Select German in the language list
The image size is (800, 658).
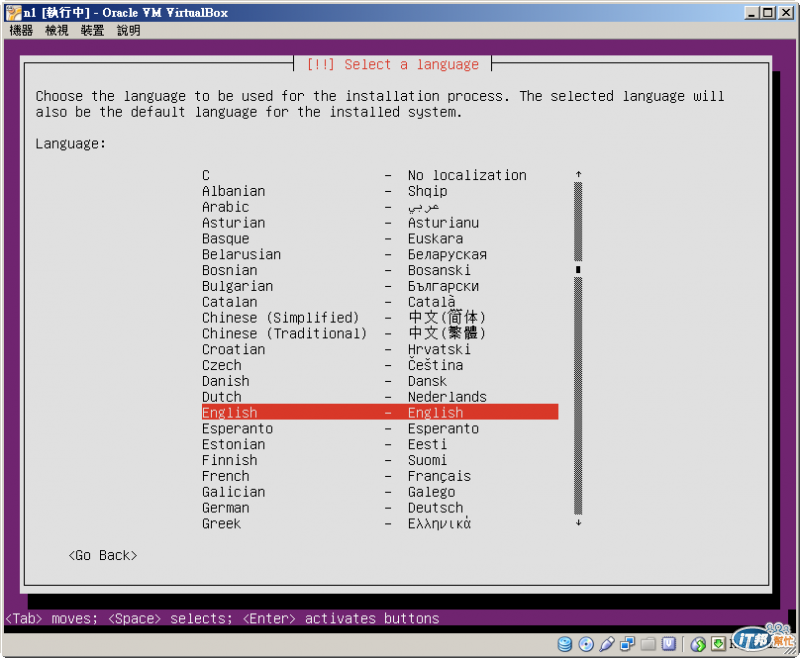[x=380, y=507]
